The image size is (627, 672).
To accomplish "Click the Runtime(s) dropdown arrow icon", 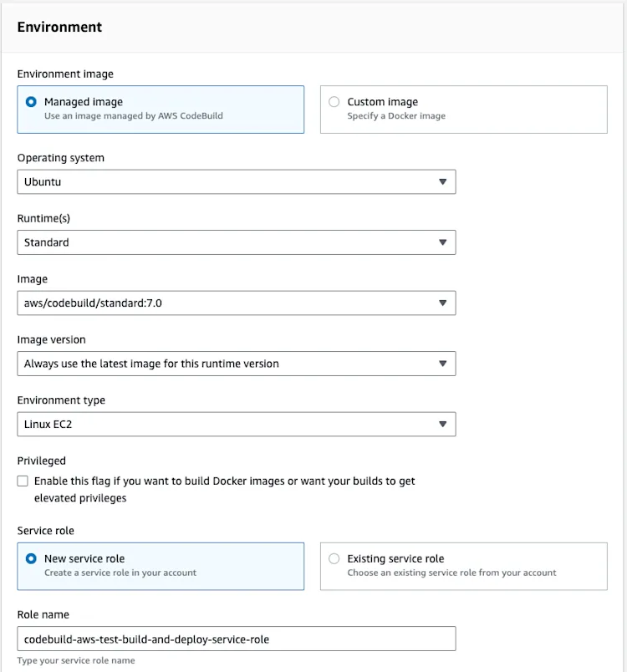I will pos(442,242).
